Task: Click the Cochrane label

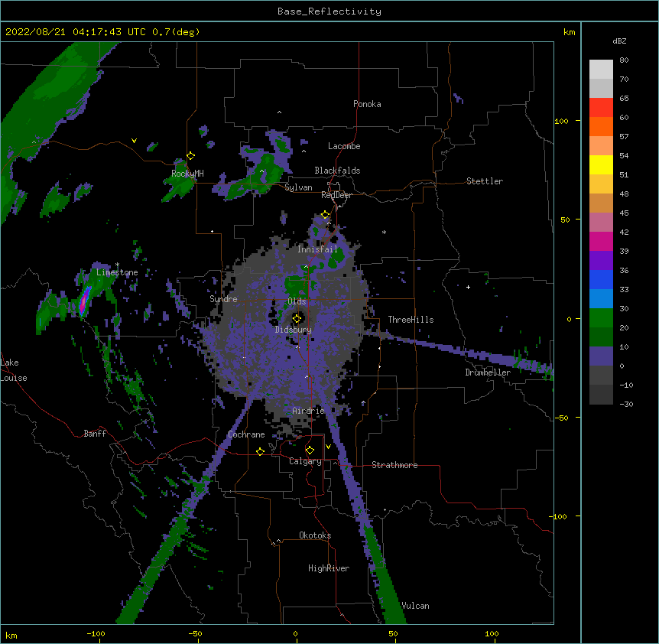Action: tap(246, 434)
